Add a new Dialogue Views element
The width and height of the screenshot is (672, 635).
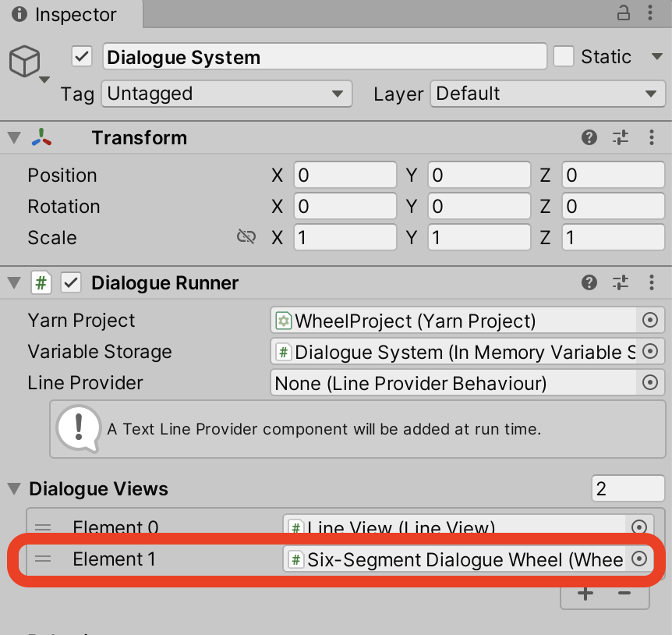[585, 594]
